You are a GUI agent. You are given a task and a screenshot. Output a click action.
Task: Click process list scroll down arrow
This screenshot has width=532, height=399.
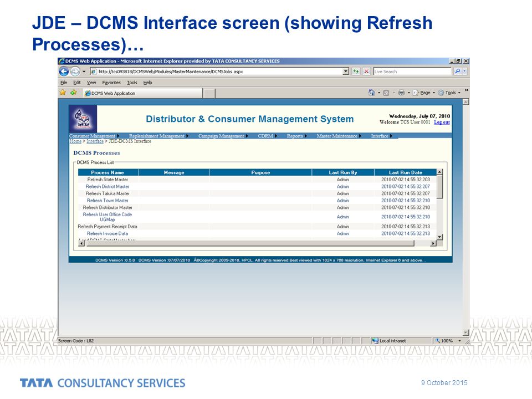pos(439,237)
